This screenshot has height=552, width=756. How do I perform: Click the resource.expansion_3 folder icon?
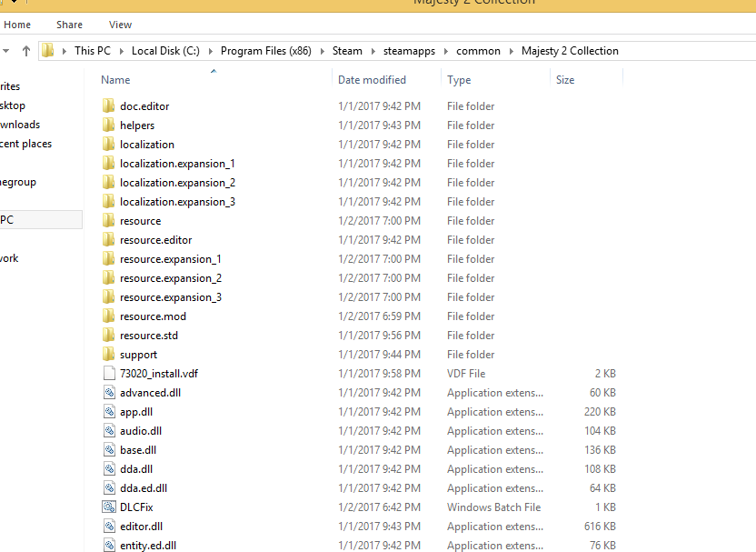(x=108, y=296)
